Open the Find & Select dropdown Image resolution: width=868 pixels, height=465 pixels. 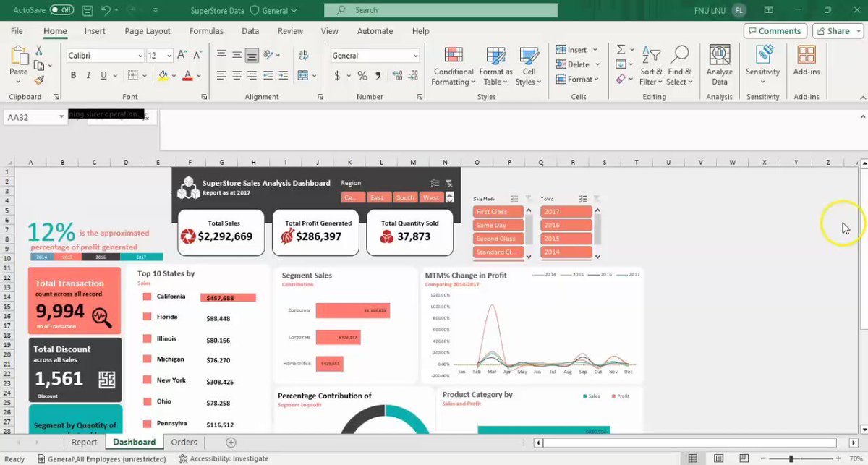click(x=680, y=66)
